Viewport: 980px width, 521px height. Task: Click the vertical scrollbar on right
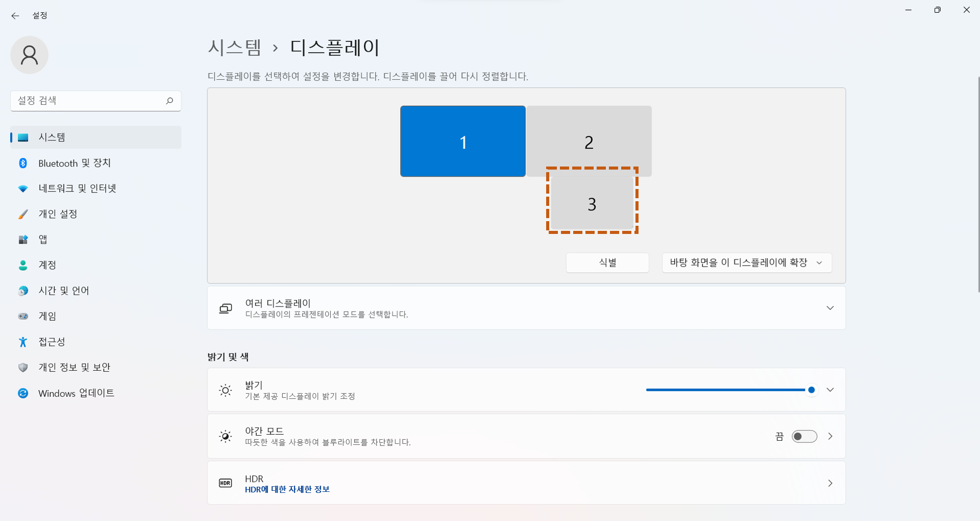(x=978, y=184)
